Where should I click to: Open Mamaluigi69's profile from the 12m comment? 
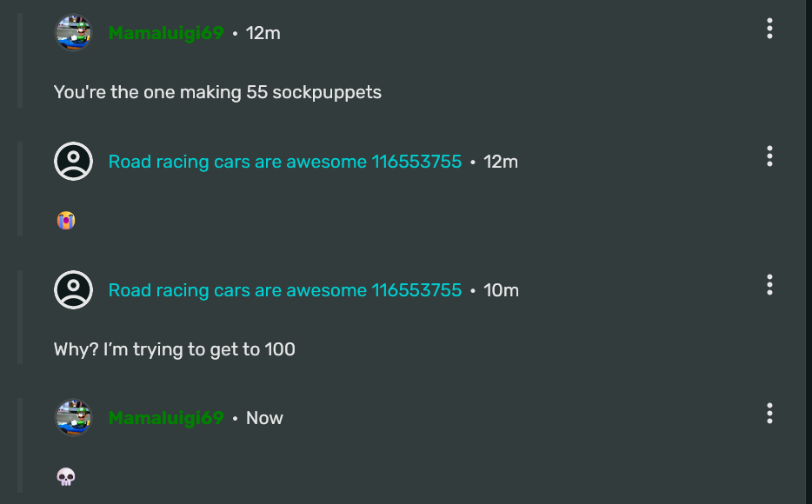pos(166,33)
